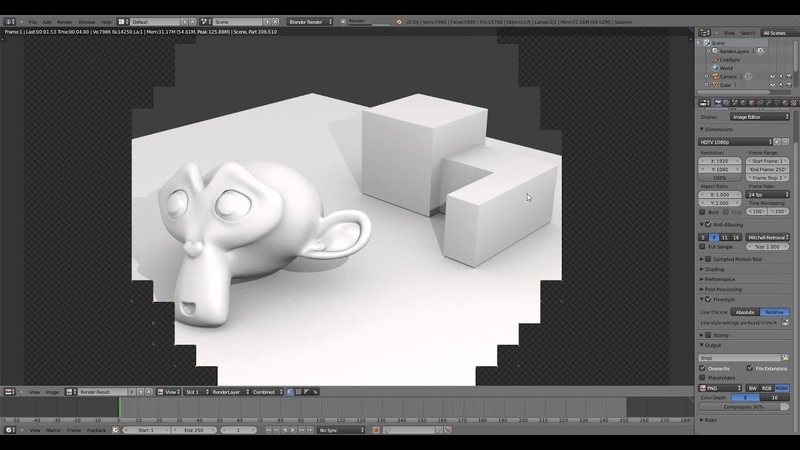Open Constraints properties tab icon

pos(760,103)
